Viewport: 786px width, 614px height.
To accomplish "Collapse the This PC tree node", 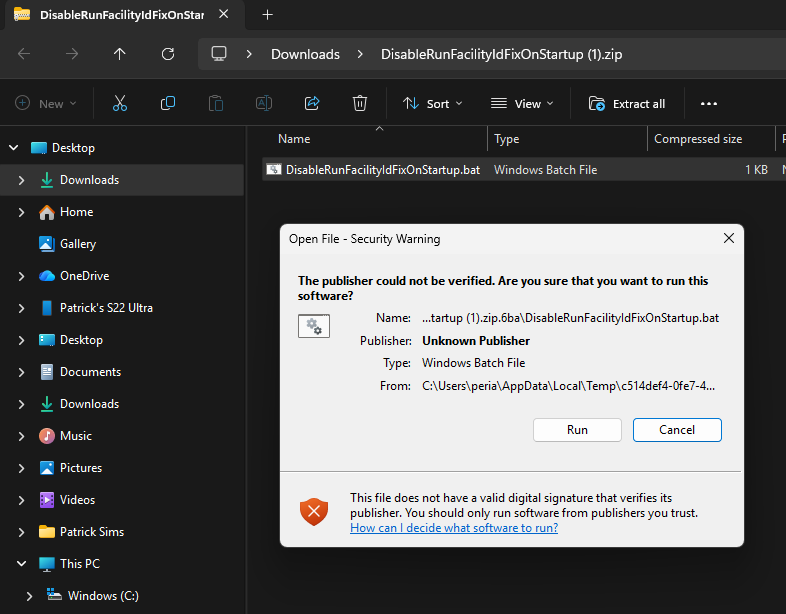I will point(22,564).
